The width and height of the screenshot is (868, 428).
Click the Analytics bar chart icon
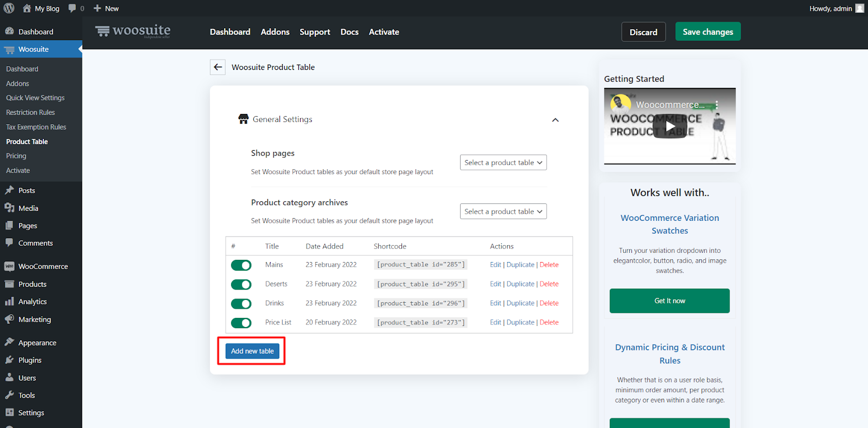[x=9, y=302]
